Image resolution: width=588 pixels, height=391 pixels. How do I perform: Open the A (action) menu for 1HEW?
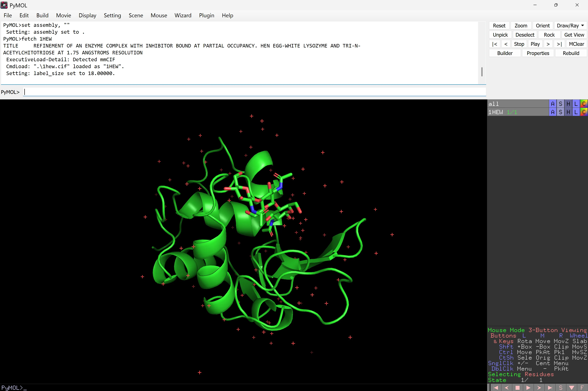(x=553, y=112)
